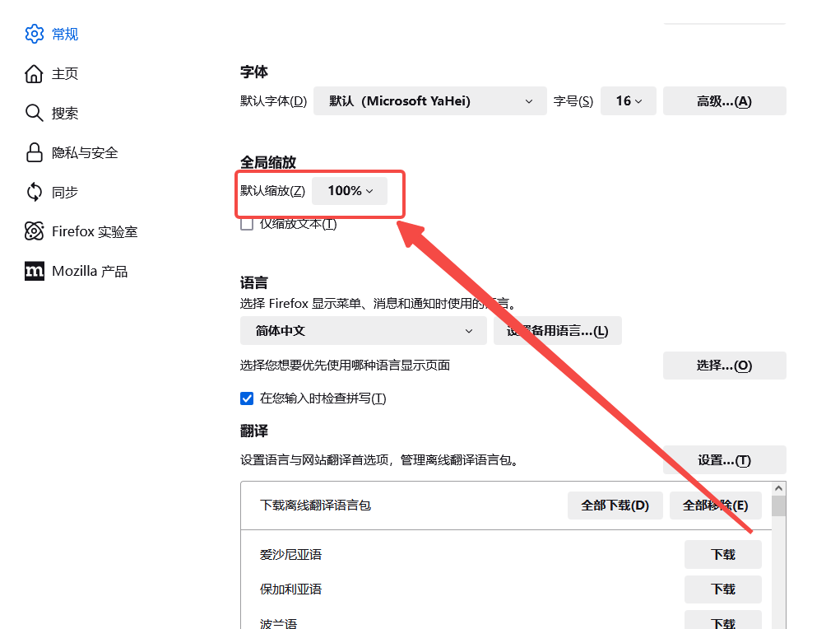The image size is (840, 629).
Task: Click the 全部下载 button
Action: [x=615, y=506]
